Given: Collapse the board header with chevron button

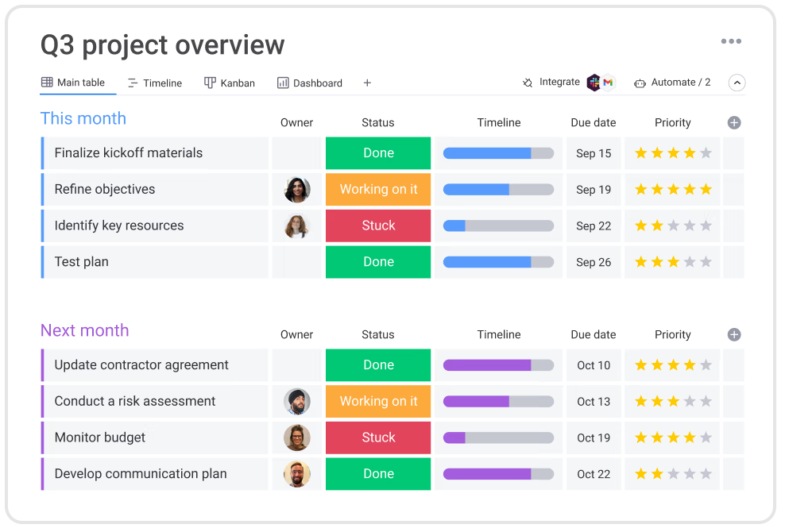Looking at the screenshot, I should tap(737, 83).
